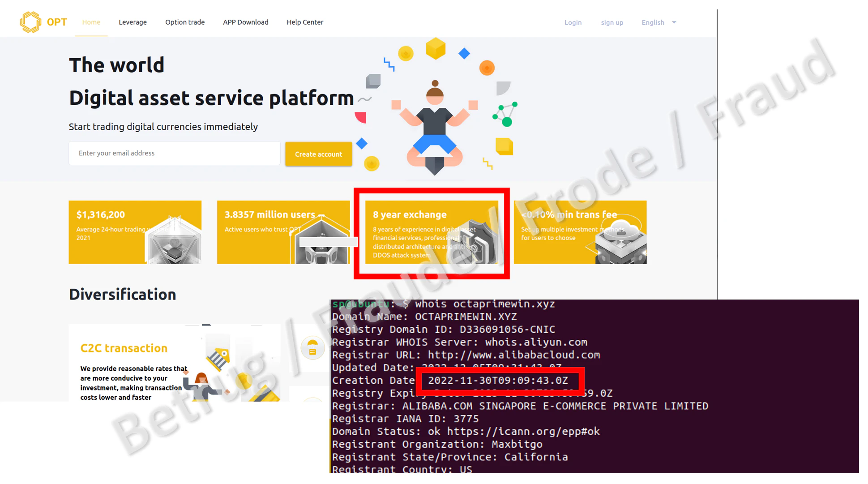Click 'Registrar: ALIBABA.COM SINGAPORE' line
This screenshot has width=868, height=484.
pyautogui.click(x=520, y=406)
